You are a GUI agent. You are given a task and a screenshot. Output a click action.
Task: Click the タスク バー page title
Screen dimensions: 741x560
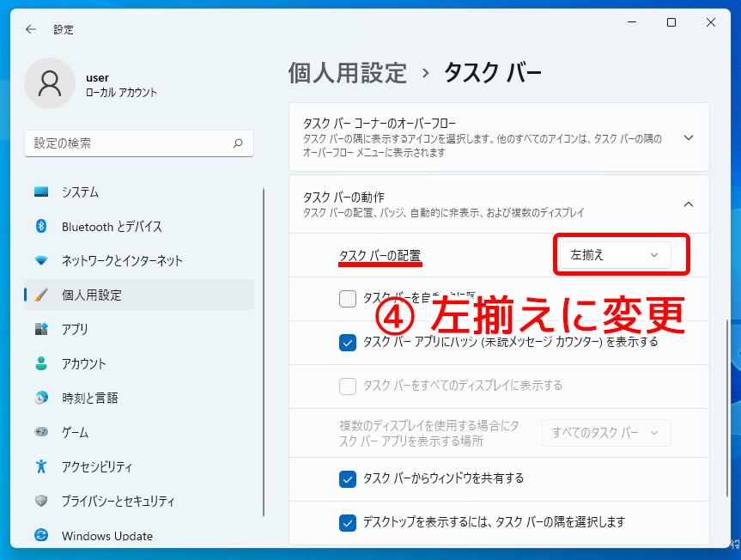(492, 73)
